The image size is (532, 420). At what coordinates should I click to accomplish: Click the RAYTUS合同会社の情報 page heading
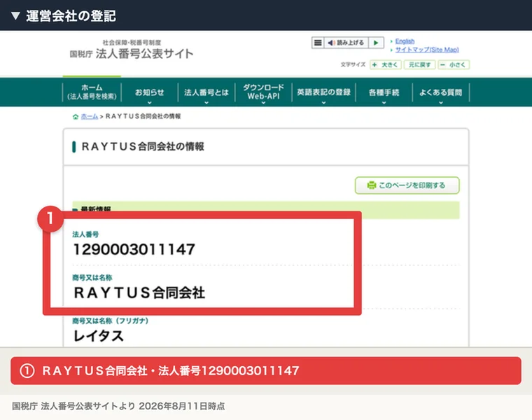pyautogui.click(x=143, y=146)
